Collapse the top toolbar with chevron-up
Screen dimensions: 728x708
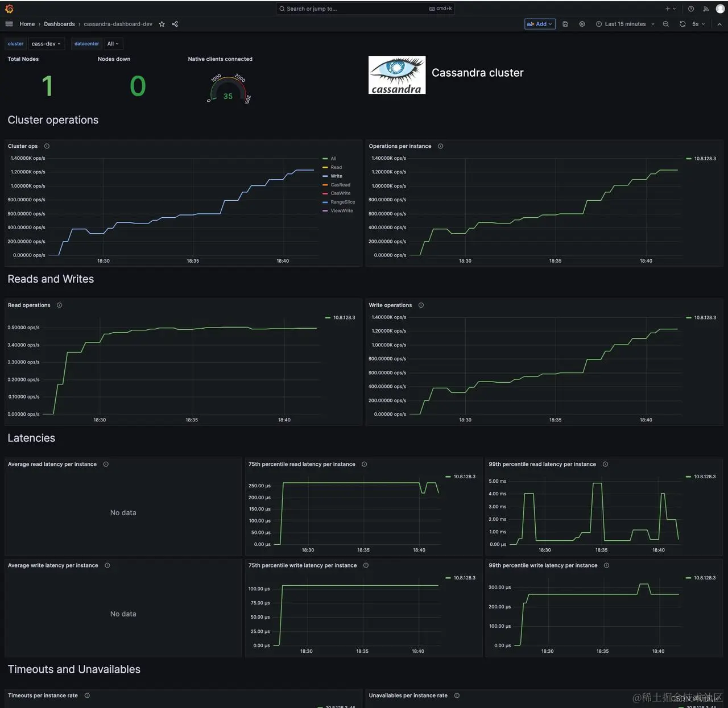point(719,24)
